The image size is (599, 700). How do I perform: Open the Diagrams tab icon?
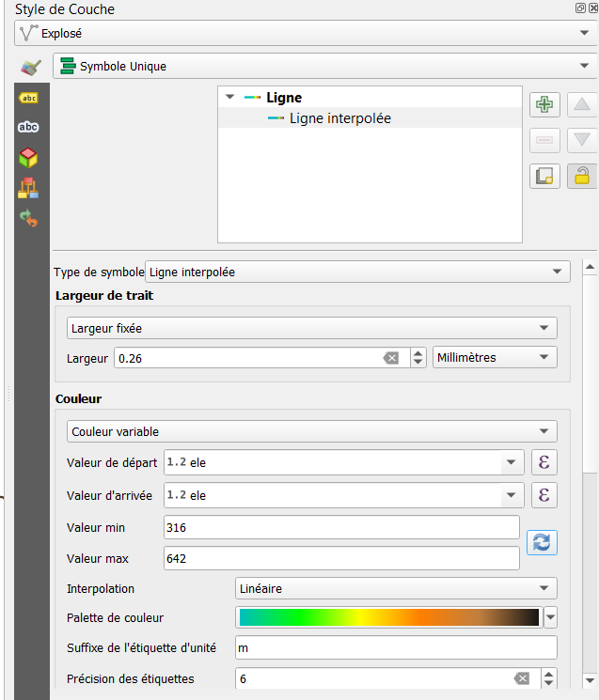[x=28, y=188]
